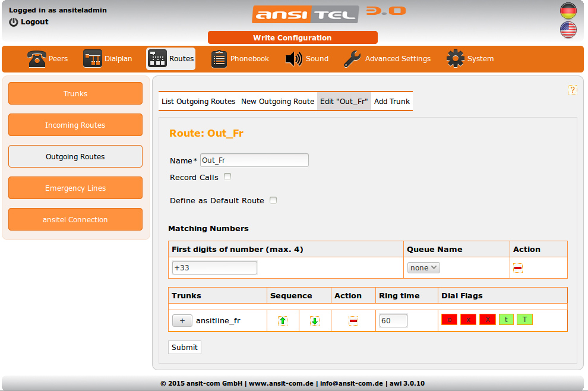Click the help question mark icon
Screen dimensions: 588x391
pyautogui.click(x=573, y=90)
